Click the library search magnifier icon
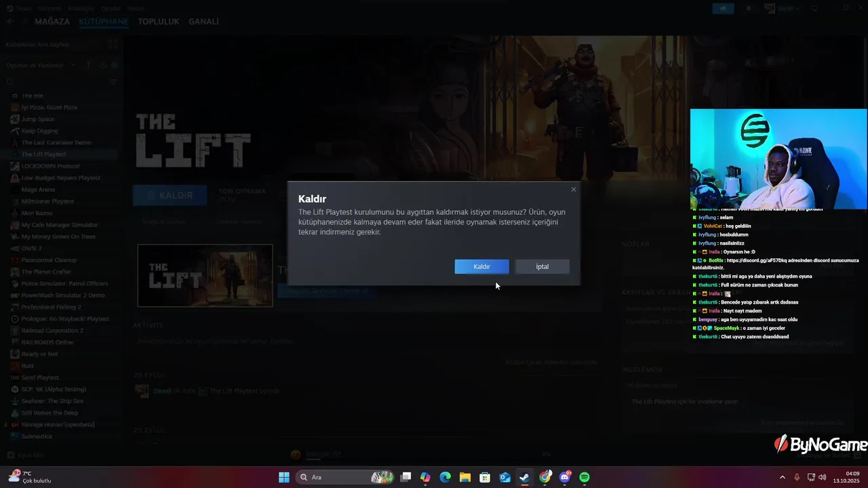The image size is (868, 488). tap(9, 81)
